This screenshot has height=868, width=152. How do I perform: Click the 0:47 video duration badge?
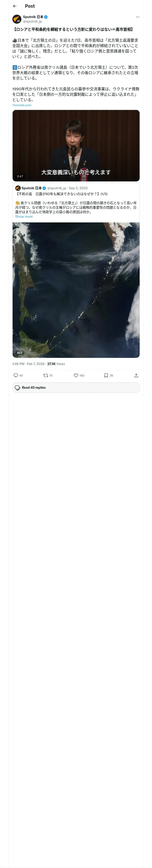click(20, 176)
